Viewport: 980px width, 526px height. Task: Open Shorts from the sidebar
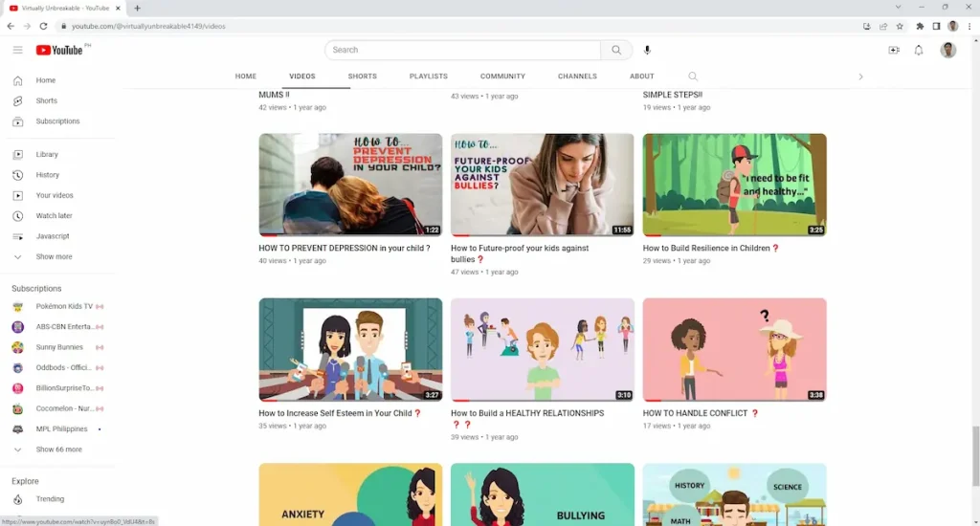pos(46,100)
